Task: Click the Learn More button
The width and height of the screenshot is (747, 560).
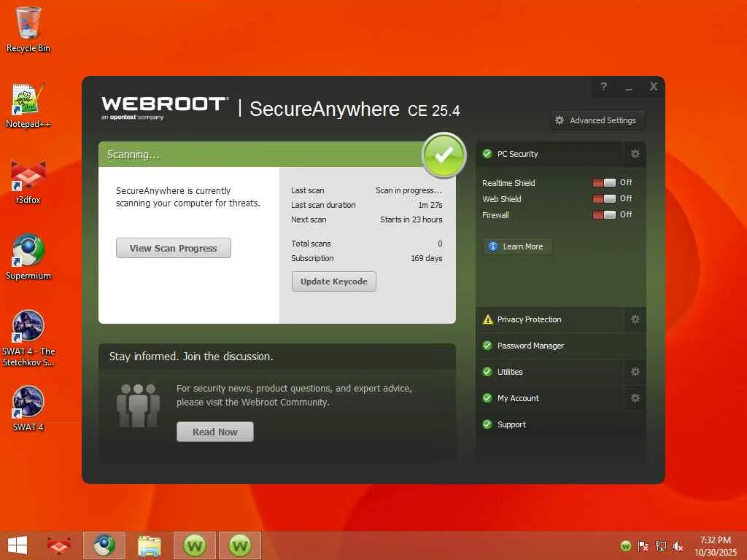Action: 517,246
